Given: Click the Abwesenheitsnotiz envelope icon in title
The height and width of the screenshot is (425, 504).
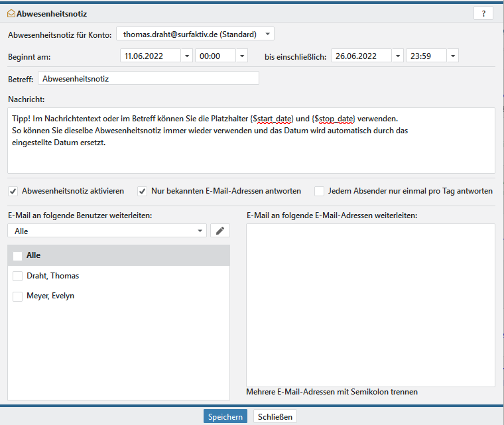Looking at the screenshot, I should click(x=11, y=13).
